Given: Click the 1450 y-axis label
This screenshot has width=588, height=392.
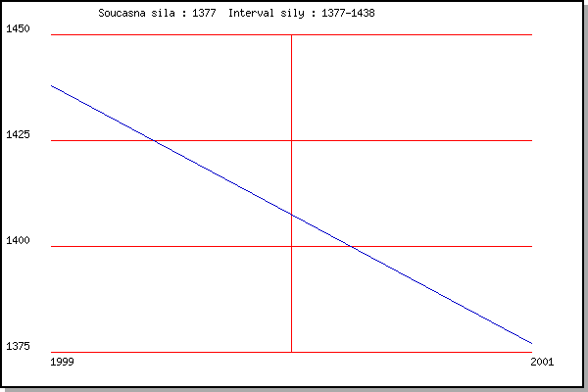Looking at the screenshot, I should tap(18, 28).
